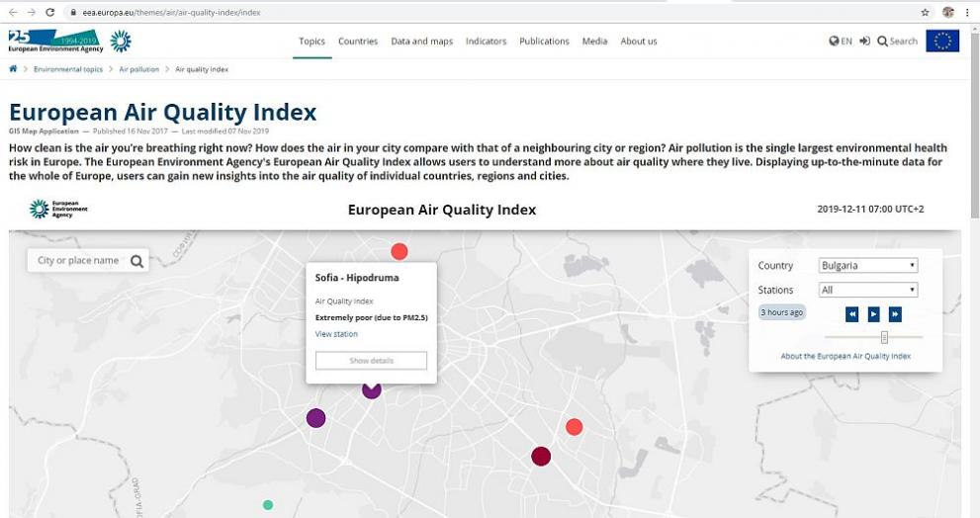Click the login arrow icon
Screen dimensions: 980x518
coord(865,42)
